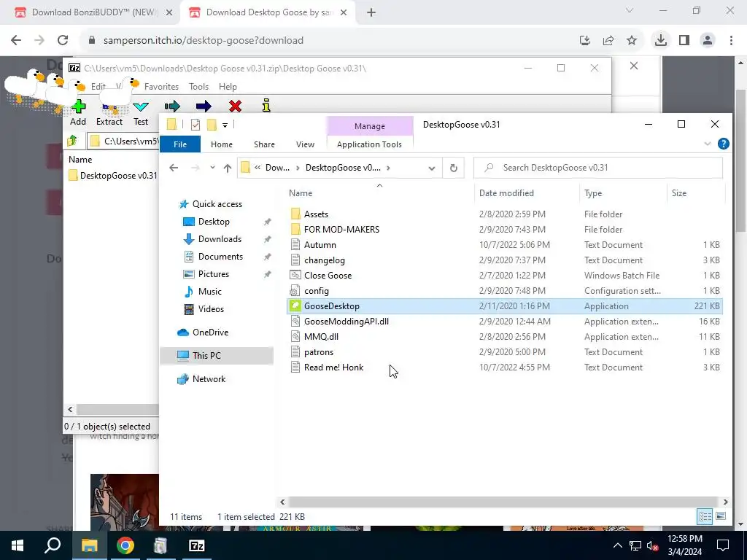Click quick access toolbar Properties icon

pyautogui.click(x=196, y=125)
